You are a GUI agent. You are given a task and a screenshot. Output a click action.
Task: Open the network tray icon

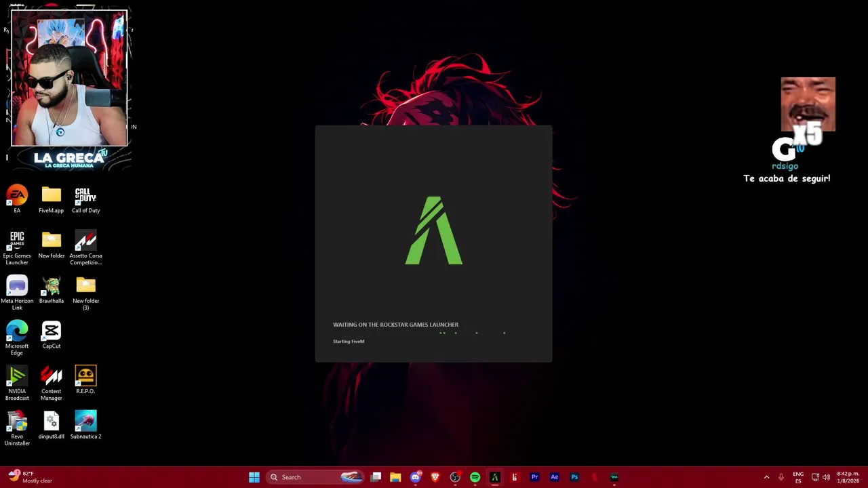click(815, 477)
